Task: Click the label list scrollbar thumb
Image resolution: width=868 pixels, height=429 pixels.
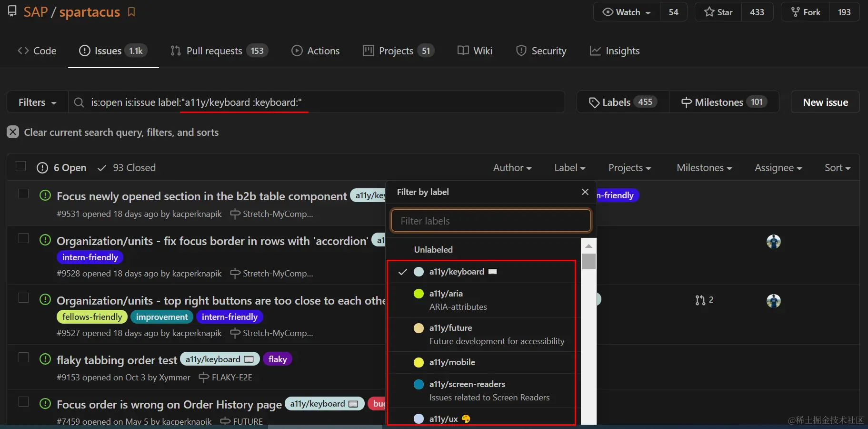Action: pos(589,261)
